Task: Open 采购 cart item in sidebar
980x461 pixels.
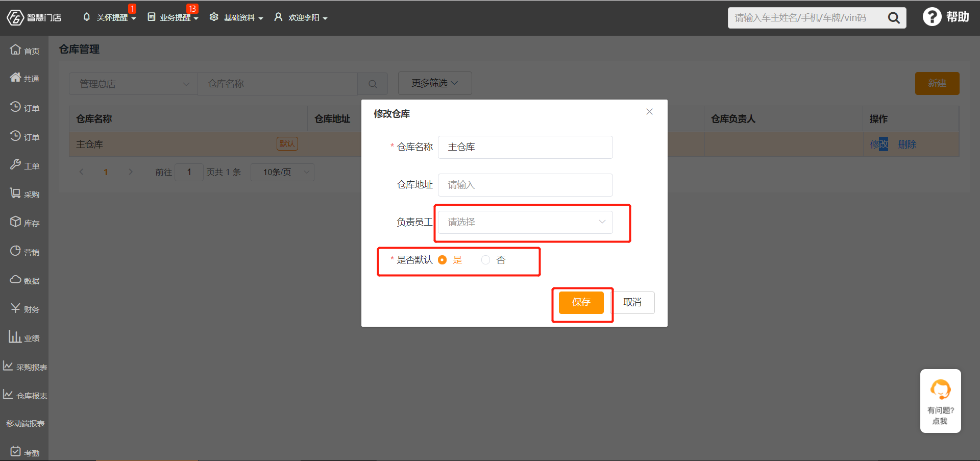Action: click(x=24, y=194)
